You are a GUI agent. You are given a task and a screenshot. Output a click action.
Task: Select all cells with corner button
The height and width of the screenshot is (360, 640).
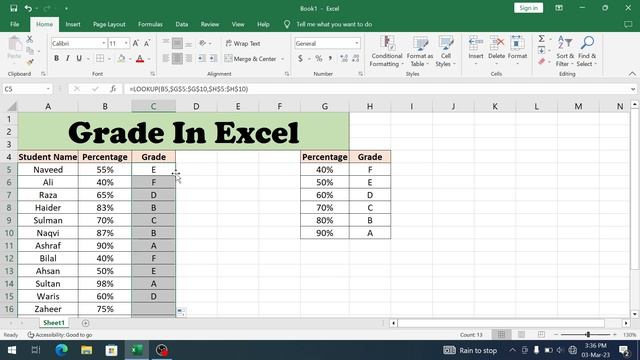tap(12, 107)
